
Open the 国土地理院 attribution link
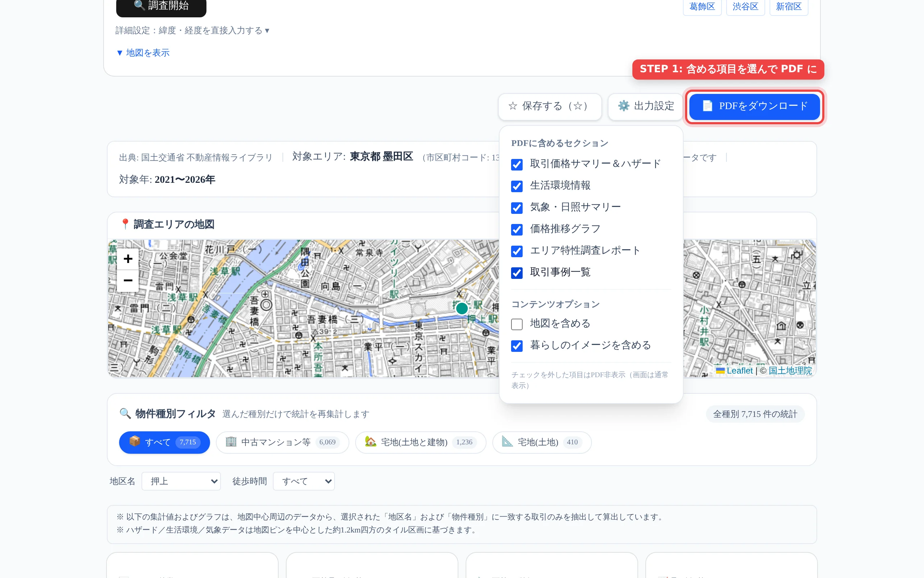pos(790,370)
